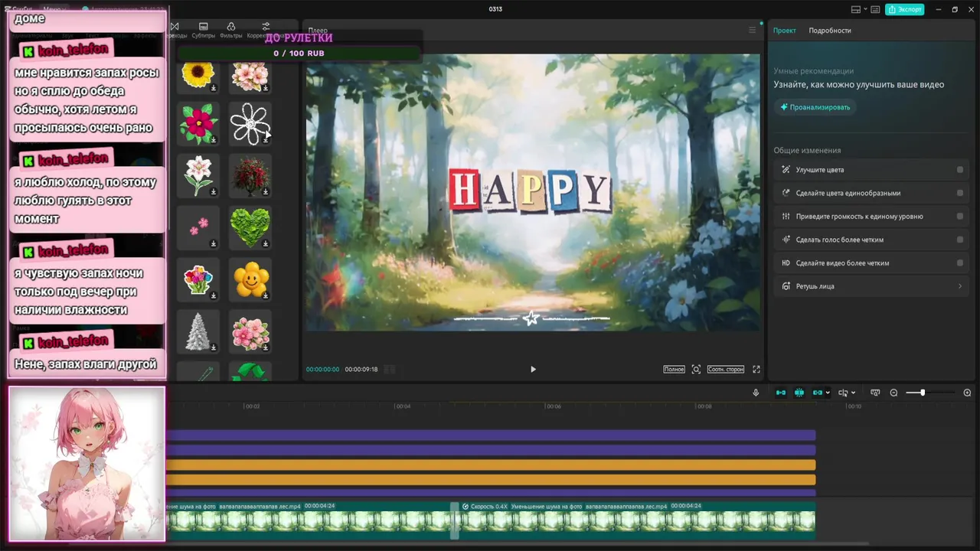This screenshot has width=980, height=551.
Task: Toggle the preview axis icon
Action: pos(876,393)
